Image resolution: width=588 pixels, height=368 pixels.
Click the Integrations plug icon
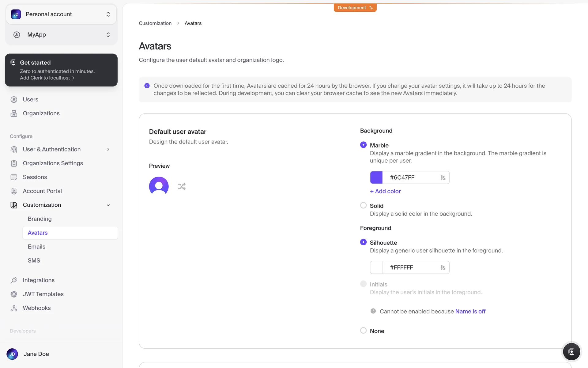14,280
